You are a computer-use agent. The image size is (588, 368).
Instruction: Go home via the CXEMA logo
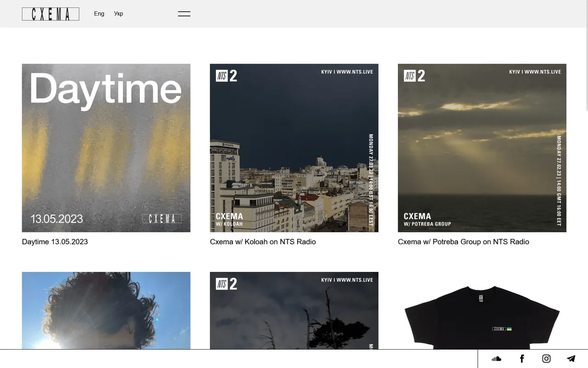point(51,14)
